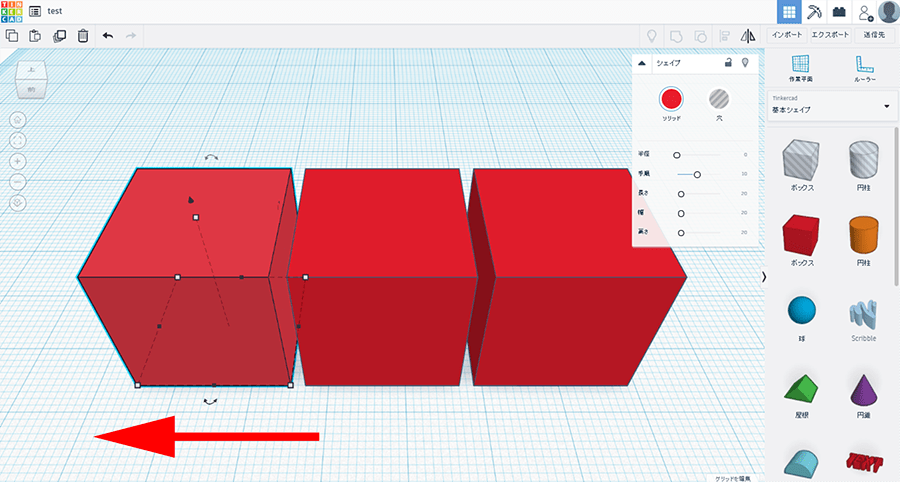
Task: Switch to Bricks view tab
Action: coord(840,12)
